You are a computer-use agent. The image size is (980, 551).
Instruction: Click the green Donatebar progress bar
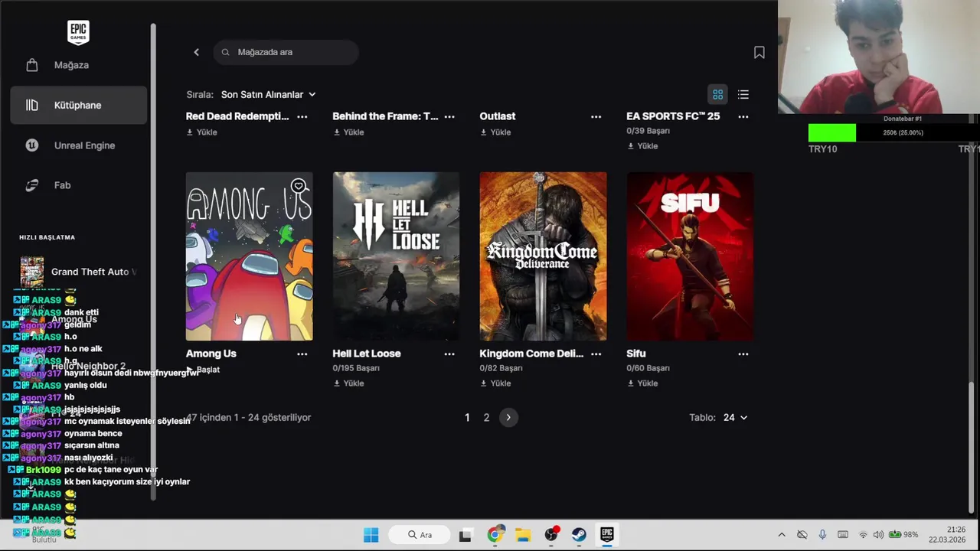pos(832,133)
